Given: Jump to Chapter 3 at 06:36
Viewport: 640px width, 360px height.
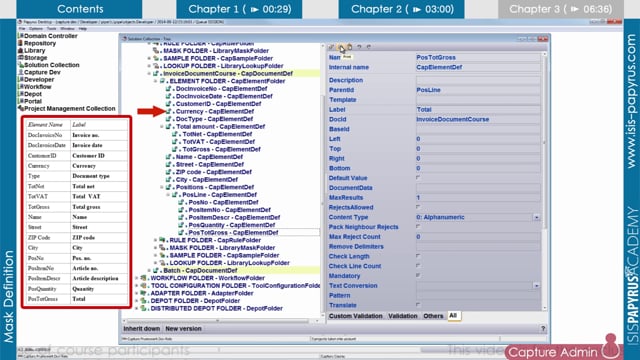Looking at the screenshot, I should (x=560, y=9).
